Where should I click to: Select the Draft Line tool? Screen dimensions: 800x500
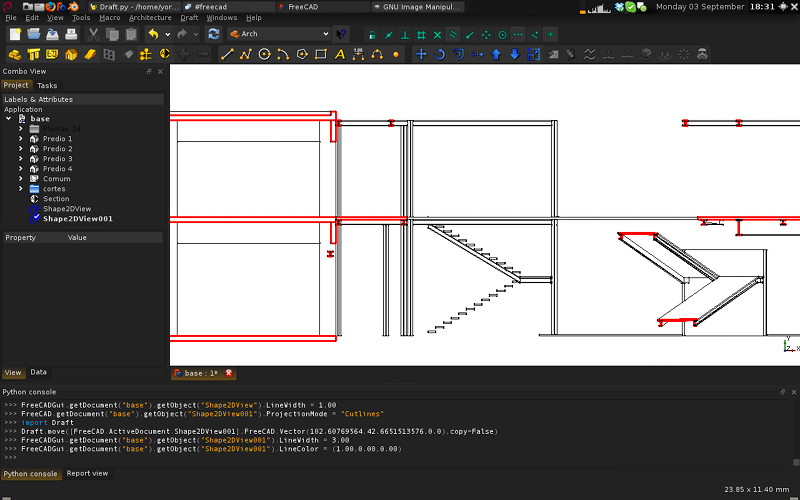pos(227,54)
